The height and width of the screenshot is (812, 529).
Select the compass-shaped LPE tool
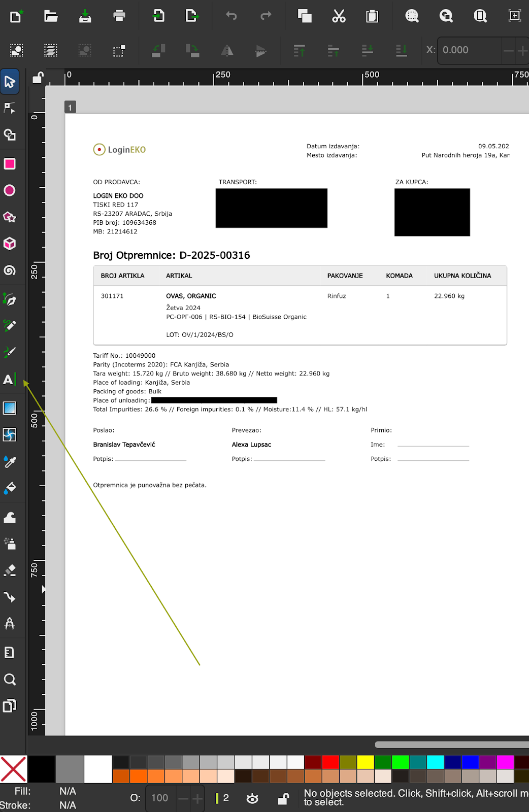(x=10, y=623)
